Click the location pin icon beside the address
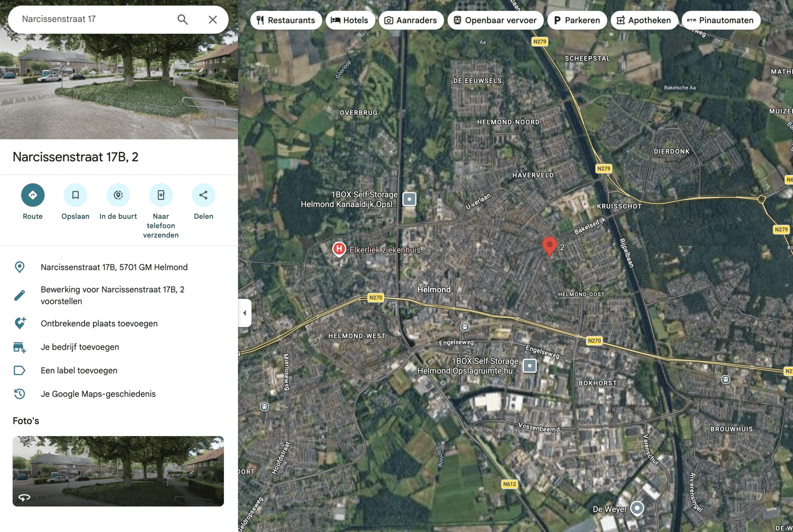 point(19,267)
